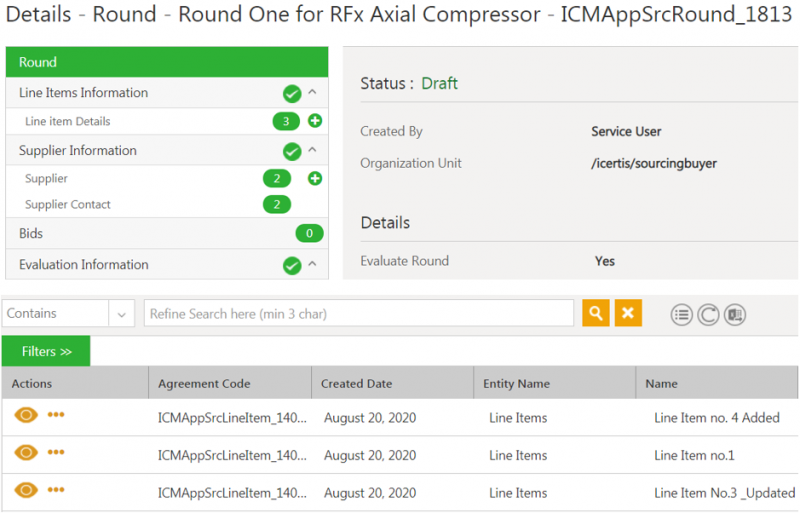The height and width of the screenshot is (513, 800).
Task: Open the Bids section
Action: point(31,234)
